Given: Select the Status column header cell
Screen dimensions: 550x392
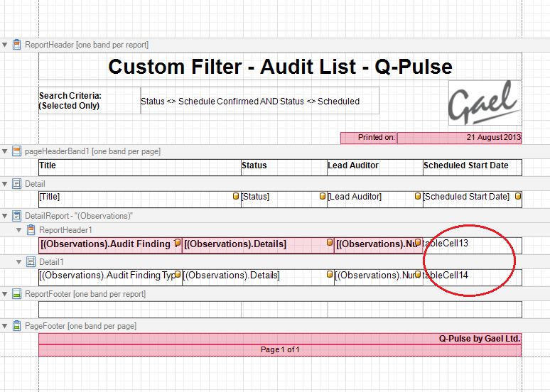Looking at the screenshot, I should tap(284, 168).
